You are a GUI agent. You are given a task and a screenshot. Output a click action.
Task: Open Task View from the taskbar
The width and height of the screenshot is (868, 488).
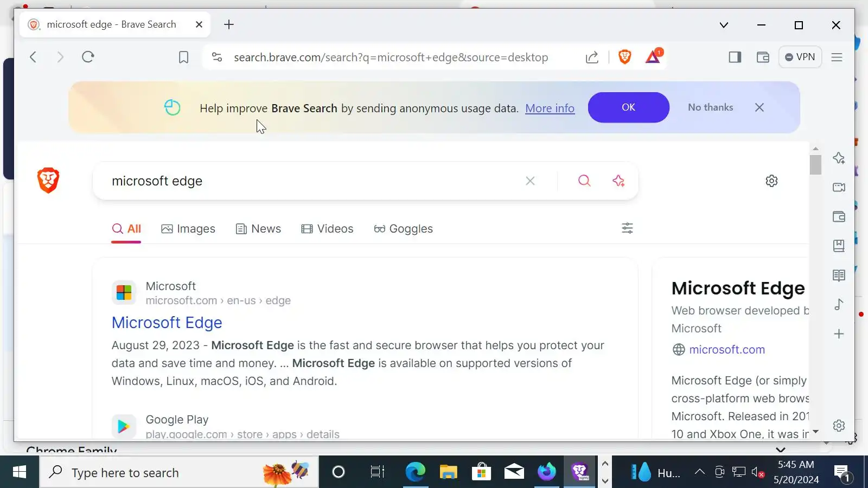(x=377, y=472)
